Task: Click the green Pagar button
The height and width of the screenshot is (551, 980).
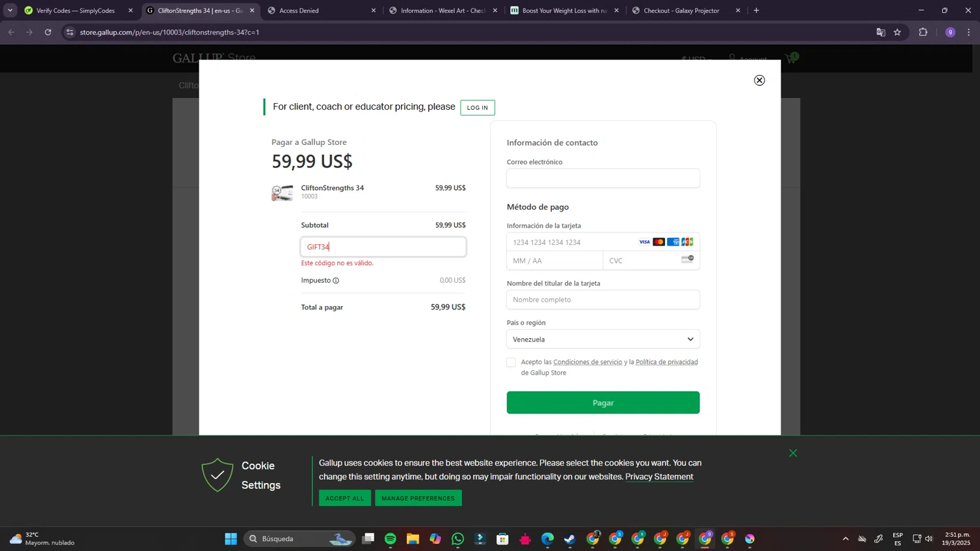Action: (603, 403)
